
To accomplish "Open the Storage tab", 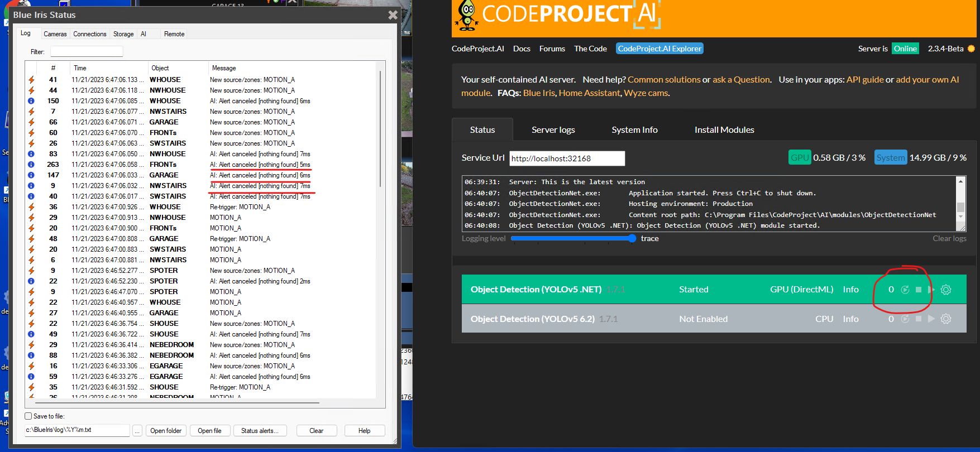I will tap(123, 34).
